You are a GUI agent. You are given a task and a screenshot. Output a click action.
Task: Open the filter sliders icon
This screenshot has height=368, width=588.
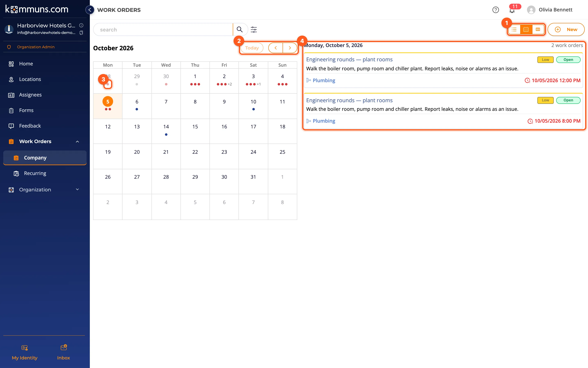[254, 29]
